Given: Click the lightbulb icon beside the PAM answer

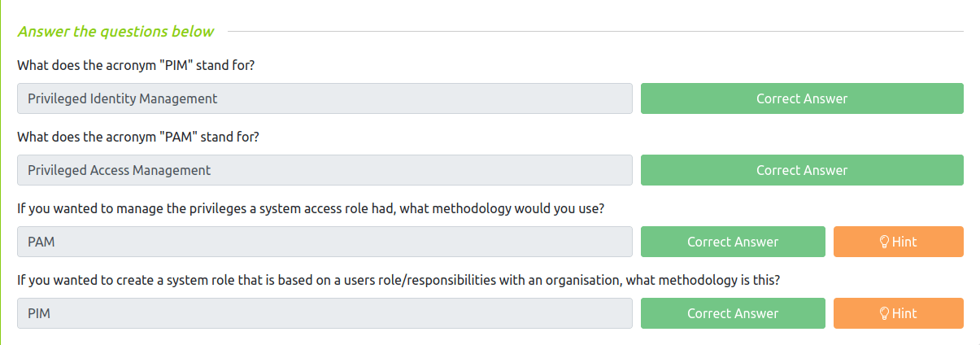Looking at the screenshot, I should [x=885, y=242].
